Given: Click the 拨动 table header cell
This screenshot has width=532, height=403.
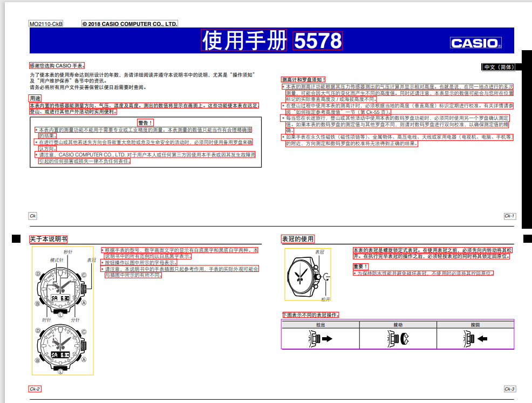Looking at the screenshot, I should click(x=398, y=325).
